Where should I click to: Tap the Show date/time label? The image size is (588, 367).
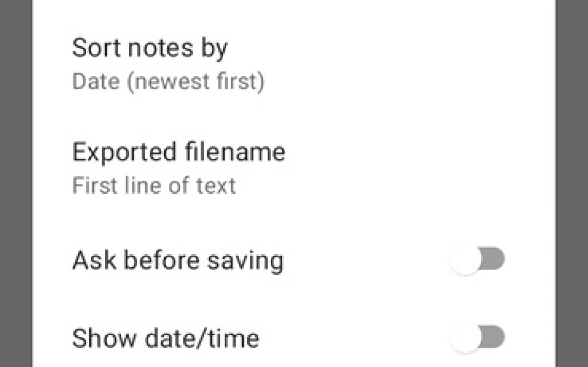click(165, 339)
